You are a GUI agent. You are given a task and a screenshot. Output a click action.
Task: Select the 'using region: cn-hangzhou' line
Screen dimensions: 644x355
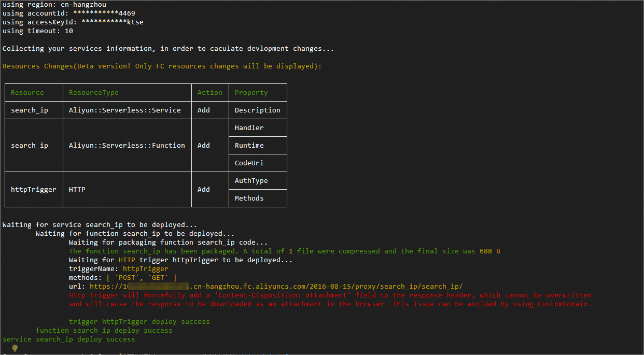click(x=54, y=5)
